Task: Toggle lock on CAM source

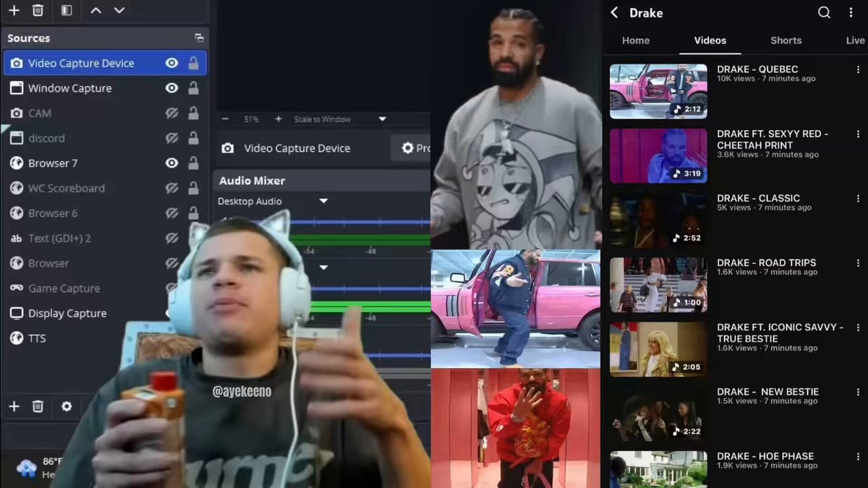Action: pyautogui.click(x=193, y=113)
